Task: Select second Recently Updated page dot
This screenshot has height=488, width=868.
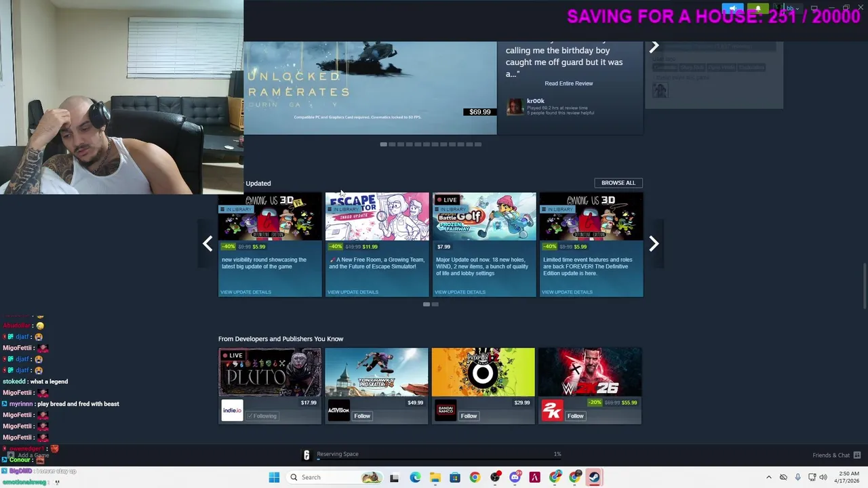Action: tap(435, 304)
